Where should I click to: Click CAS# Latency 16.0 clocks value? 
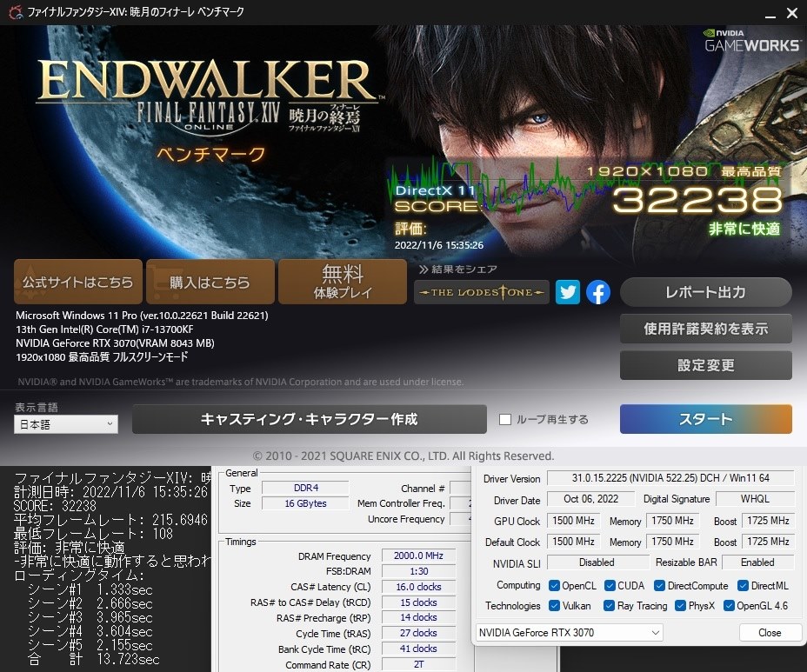pyautogui.click(x=418, y=587)
